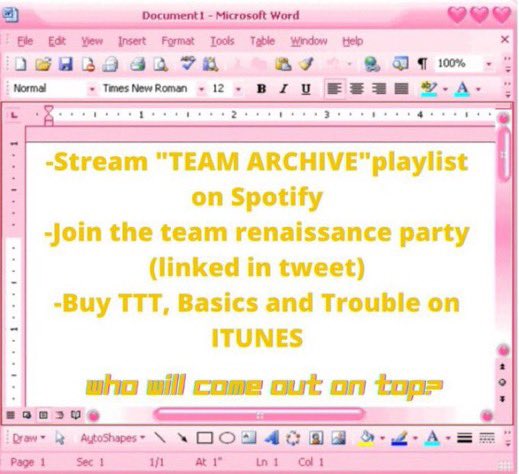Image resolution: width=519 pixels, height=474 pixels.
Task: Select the Line drawing tool
Action: (x=160, y=437)
